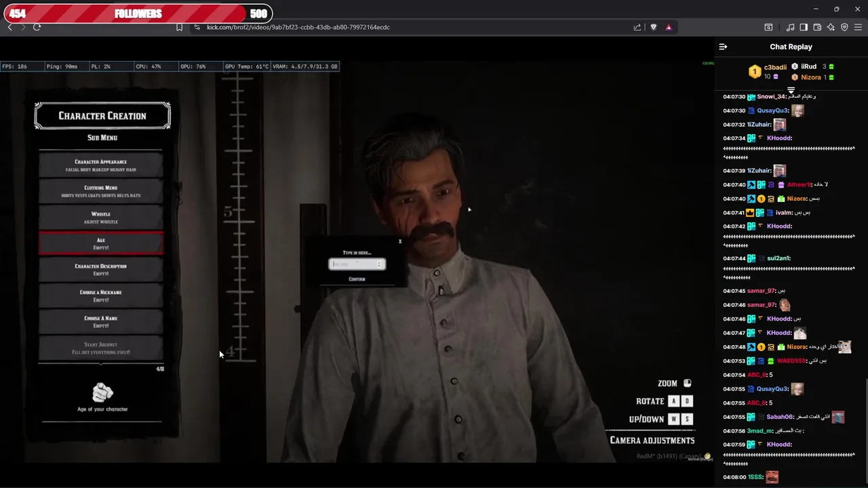Open Choose a Nickname entry
Screen dimensions: 868x488
[101, 296]
